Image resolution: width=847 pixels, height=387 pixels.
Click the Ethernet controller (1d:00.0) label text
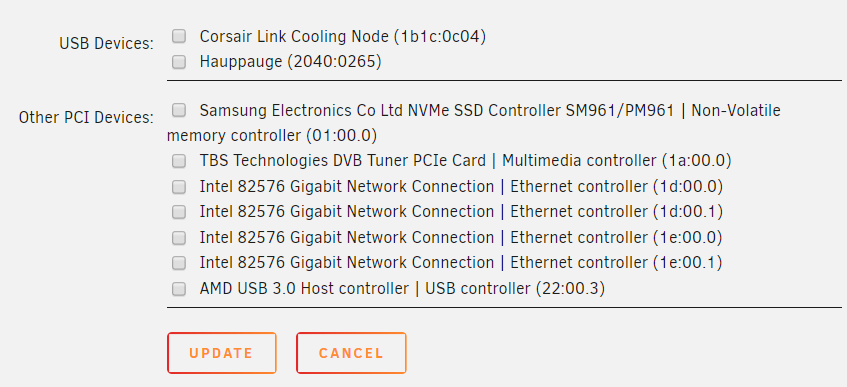coord(616,187)
